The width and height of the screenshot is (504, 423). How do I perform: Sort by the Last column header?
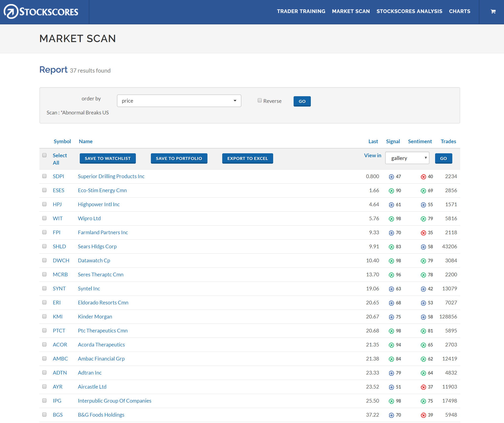pos(373,141)
